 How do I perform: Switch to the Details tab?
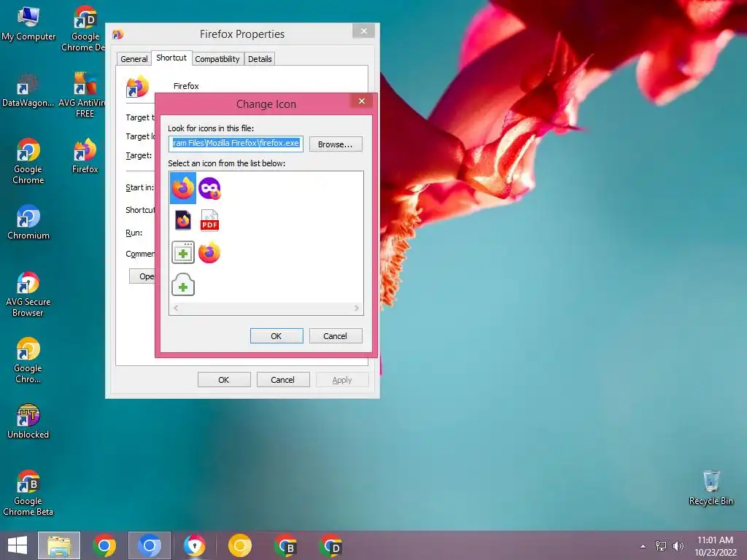point(260,59)
